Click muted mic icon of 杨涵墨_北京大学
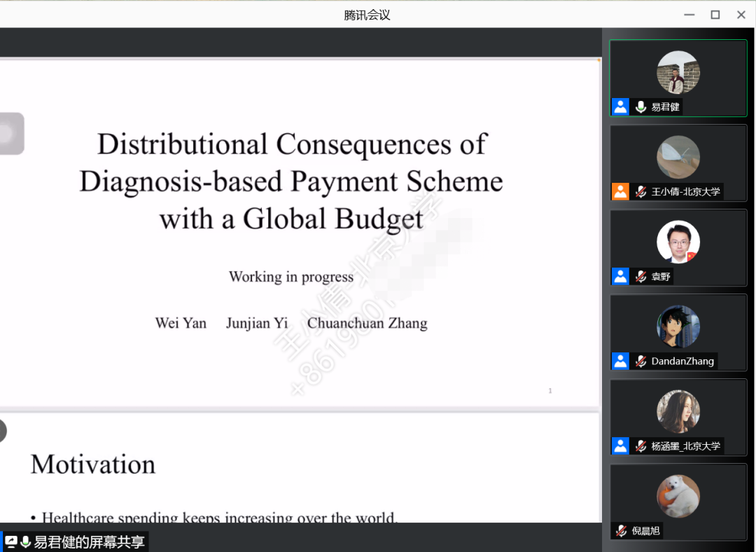756x552 pixels. pyautogui.click(x=640, y=446)
